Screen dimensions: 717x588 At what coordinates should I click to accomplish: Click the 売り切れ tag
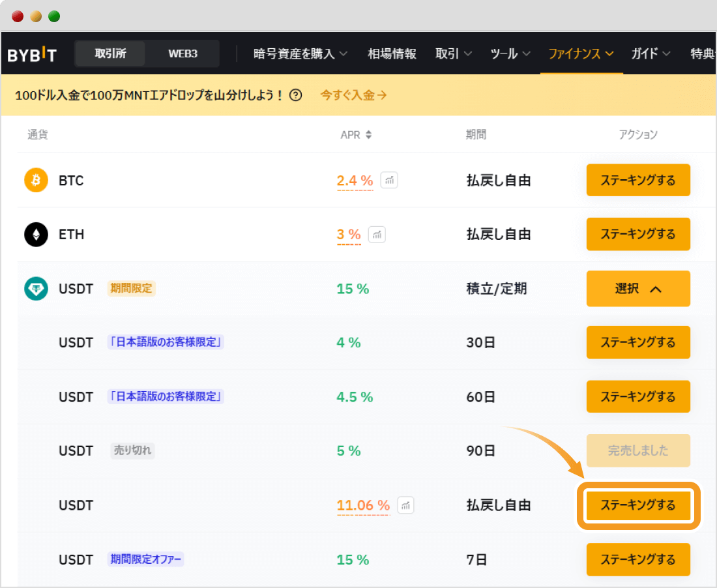coord(132,451)
